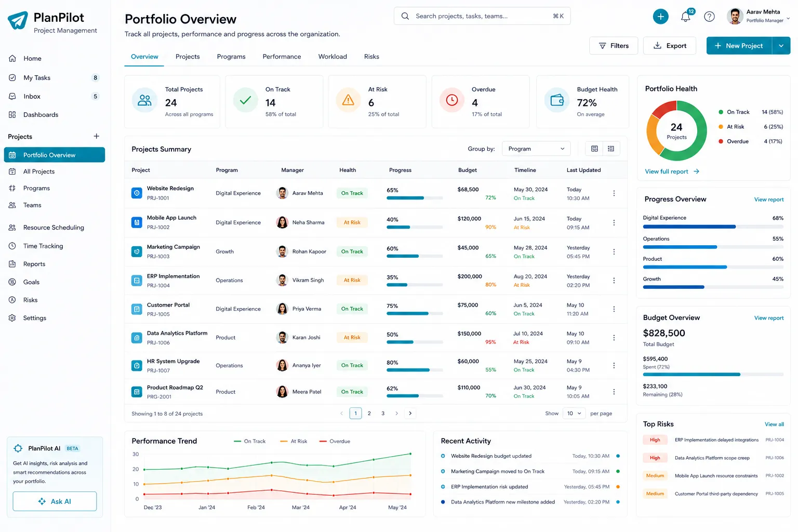Click the Settings gear icon in sidebar

coord(12,317)
